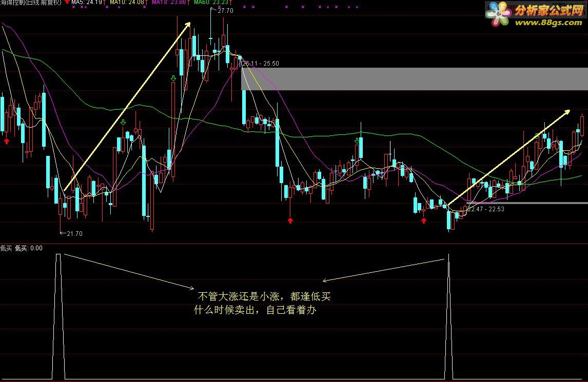588x382 pixels.
Task: Click the 22.47 - 22.53 gap label
Action: click(x=486, y=209)
